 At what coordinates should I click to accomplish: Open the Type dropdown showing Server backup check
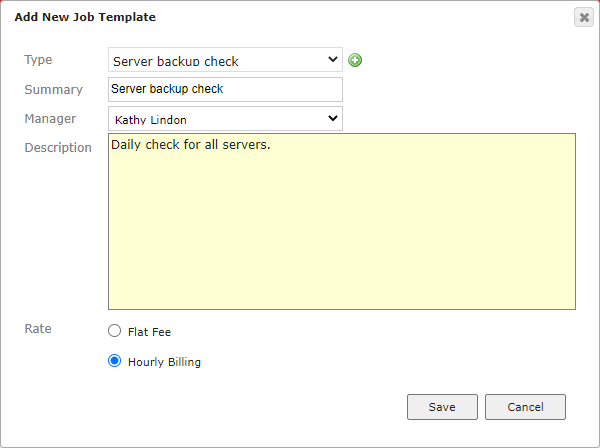point(225,60)
